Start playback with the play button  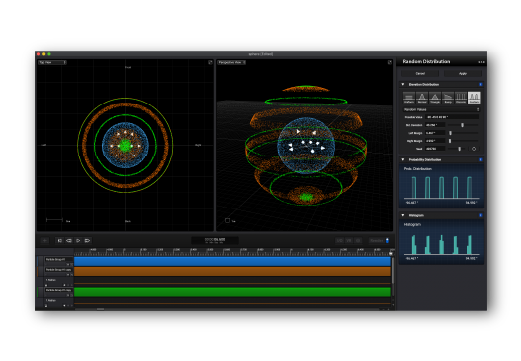[78, 240]
